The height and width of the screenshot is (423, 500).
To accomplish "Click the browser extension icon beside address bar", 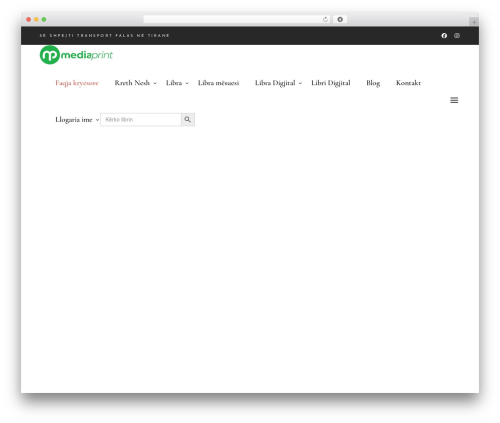I will (x=340, y=19).
